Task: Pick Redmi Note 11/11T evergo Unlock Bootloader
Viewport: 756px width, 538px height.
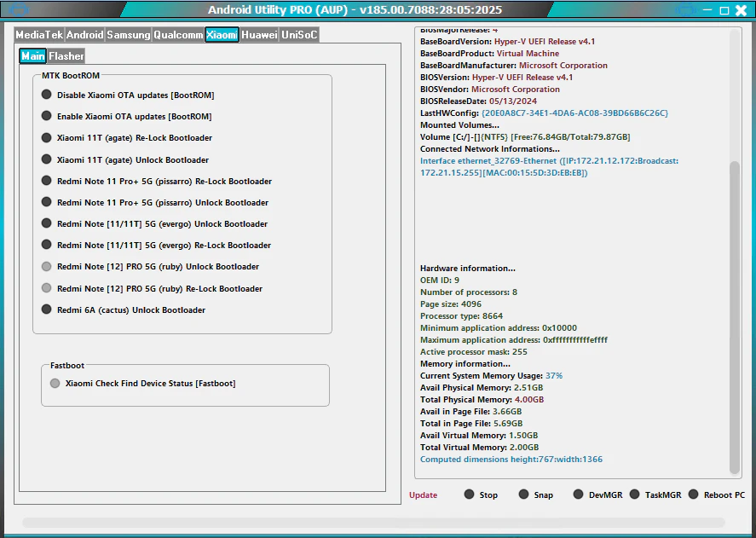Action: (x=154, y=223)
